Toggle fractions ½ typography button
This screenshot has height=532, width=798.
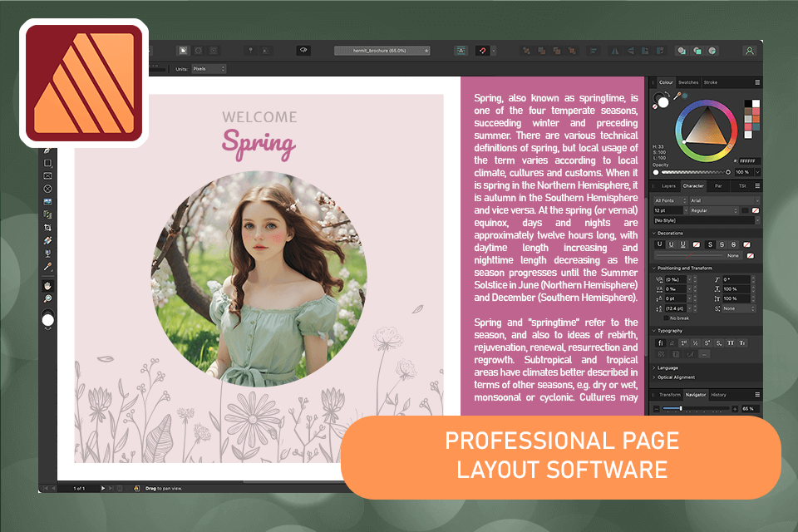(695, 343)
